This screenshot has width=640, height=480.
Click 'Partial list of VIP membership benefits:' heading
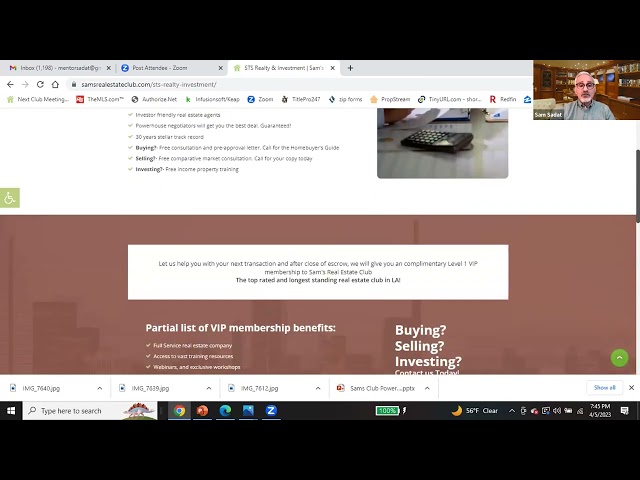click(240, 328)
